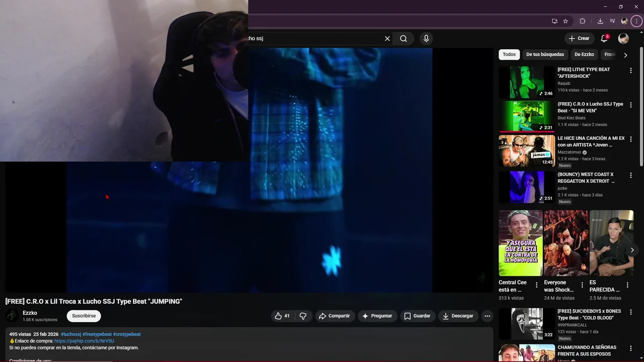The width and height of the screenshot is (644, 362).
Task: Open options for LITHE TYPE BEAT AFTERSHOCK video
Action: 630,71
